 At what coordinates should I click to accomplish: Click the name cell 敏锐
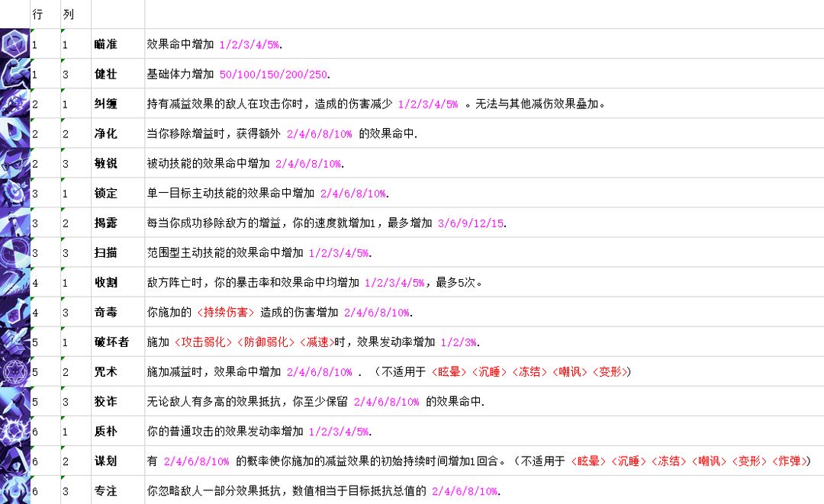(x=117, y=163)
